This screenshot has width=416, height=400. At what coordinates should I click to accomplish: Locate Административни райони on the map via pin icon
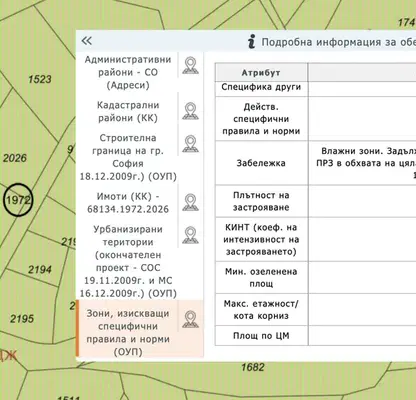190,65
